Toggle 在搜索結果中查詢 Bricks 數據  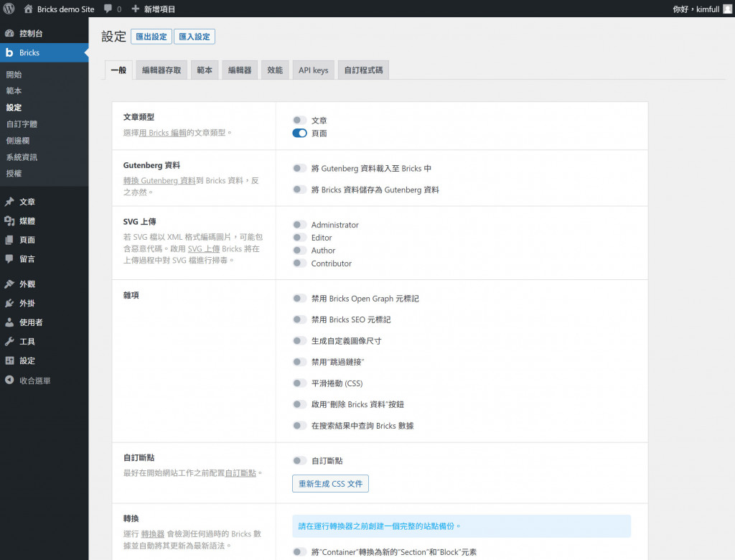click(299, 426)
